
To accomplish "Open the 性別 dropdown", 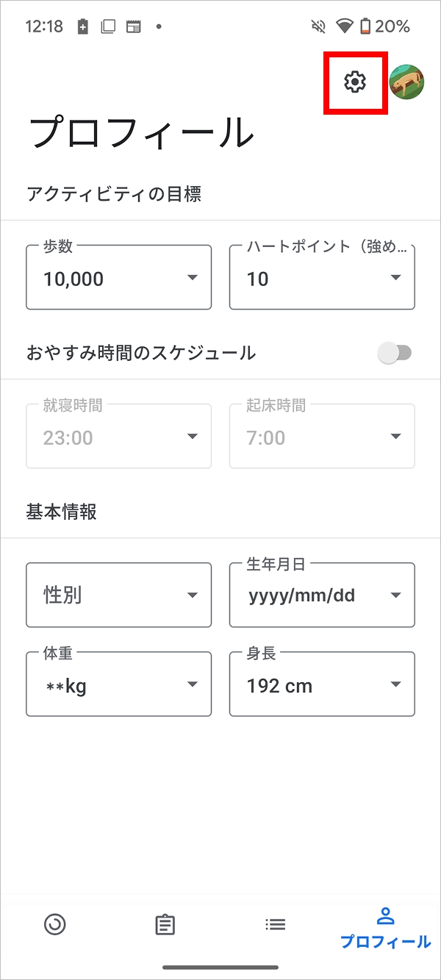I will (x=118, y=595).
